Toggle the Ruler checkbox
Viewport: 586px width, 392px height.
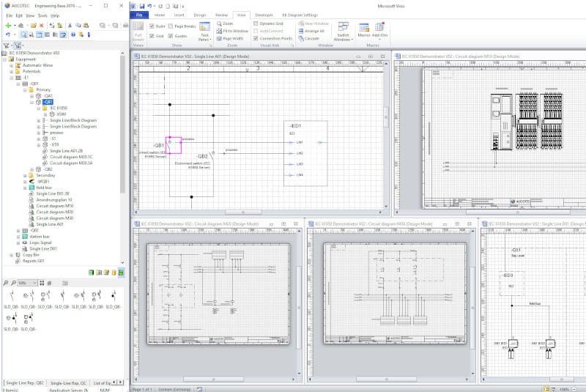pos(152,26)
